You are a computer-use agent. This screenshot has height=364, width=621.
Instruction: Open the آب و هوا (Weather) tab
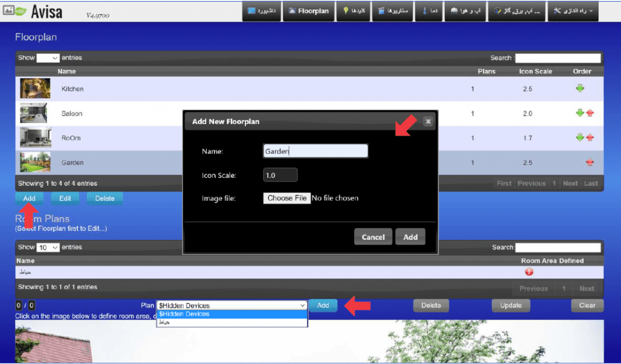click(x=465, y=11)
